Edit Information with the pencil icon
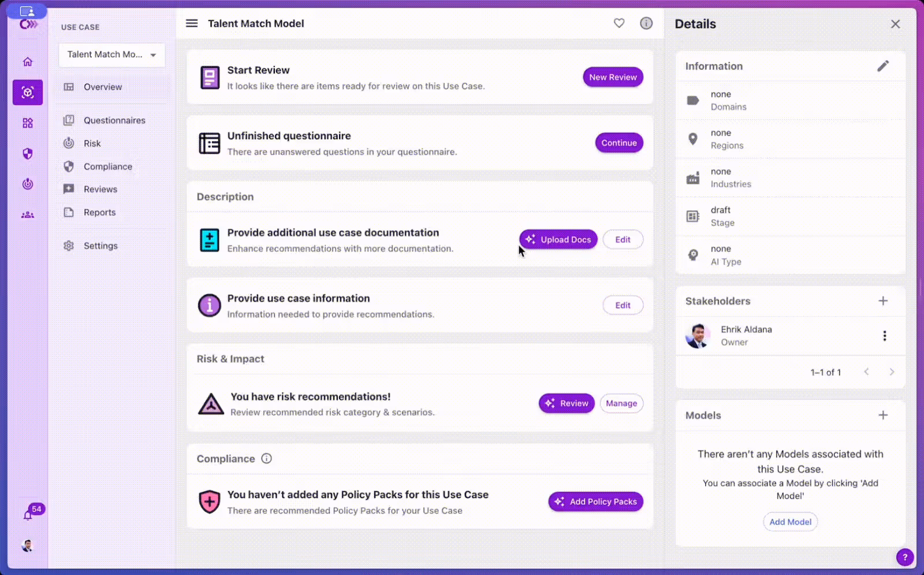This screenshot has height=575, width=924. click(x=883, y=66)
